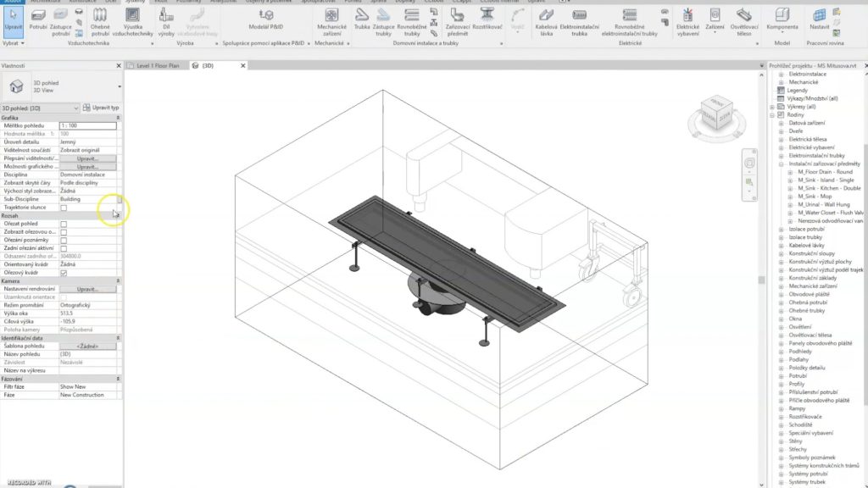Enable the Trajektorie slunce checkbox
This screenshot has height=488, width=868.
64,208
